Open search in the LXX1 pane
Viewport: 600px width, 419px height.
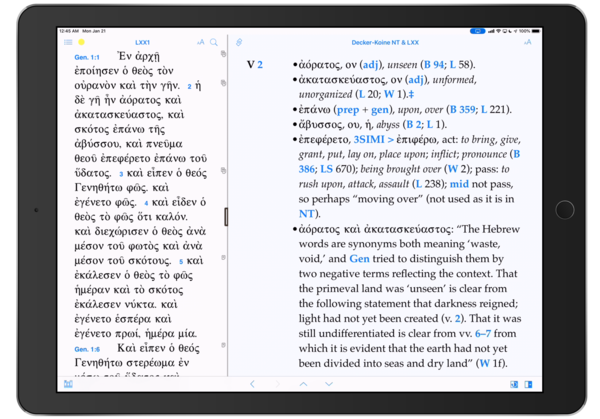pyautogui.click(x=215, y=42)
